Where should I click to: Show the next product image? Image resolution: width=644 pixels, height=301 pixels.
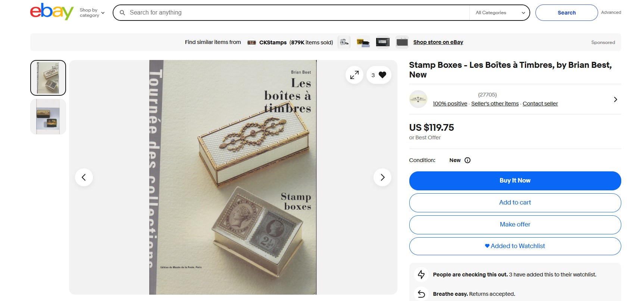(382, 177)
